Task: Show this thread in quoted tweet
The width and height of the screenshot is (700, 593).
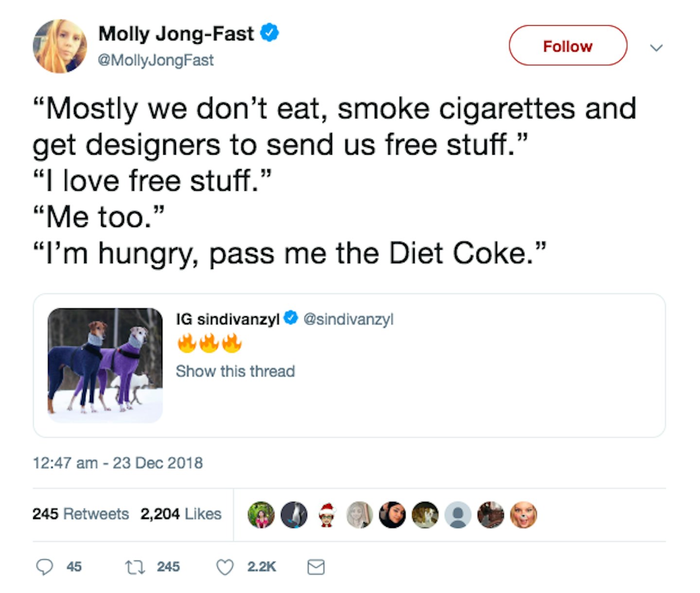Action: tap(235, 371)
